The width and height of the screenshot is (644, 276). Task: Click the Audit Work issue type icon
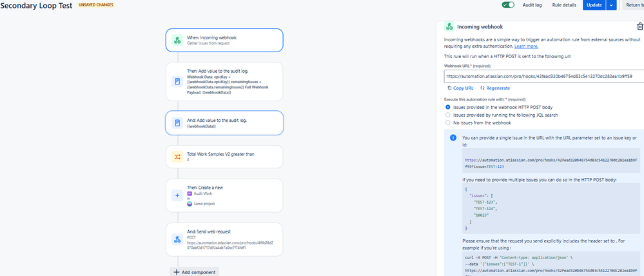tap(190, 193)
